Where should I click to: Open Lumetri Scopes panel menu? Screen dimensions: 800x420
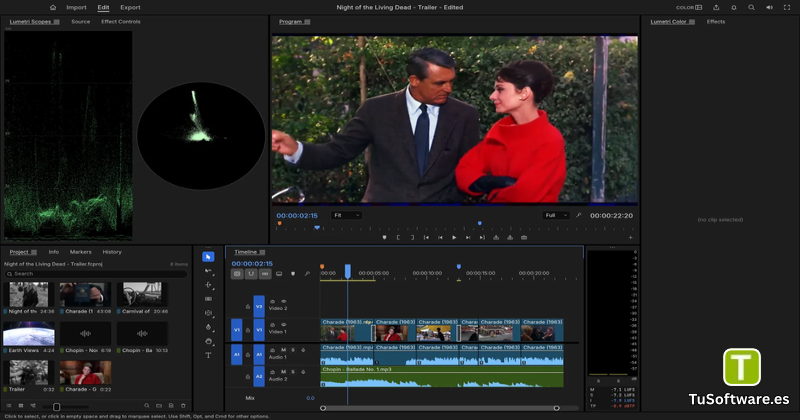(57, 22)
